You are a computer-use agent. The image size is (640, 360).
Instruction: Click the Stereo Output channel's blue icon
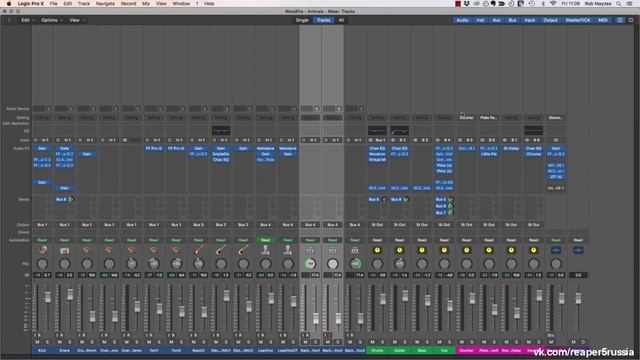point(556,250)
